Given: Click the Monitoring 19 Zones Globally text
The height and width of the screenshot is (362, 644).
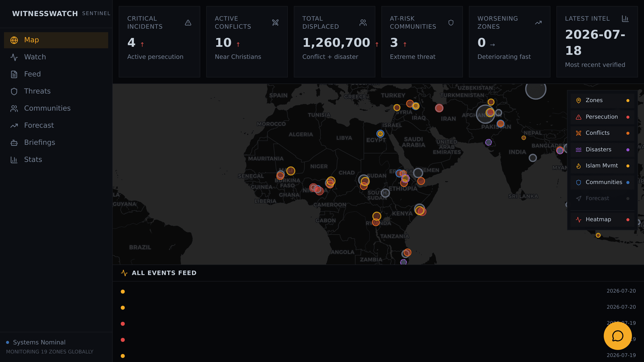Looking at the screenshot, I should 50,352.
